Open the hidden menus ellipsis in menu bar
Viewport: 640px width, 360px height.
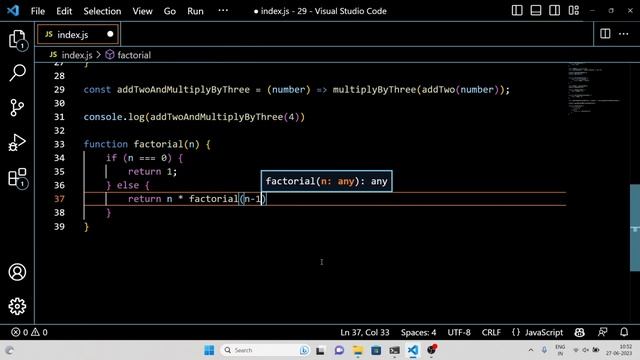[223, 11]
